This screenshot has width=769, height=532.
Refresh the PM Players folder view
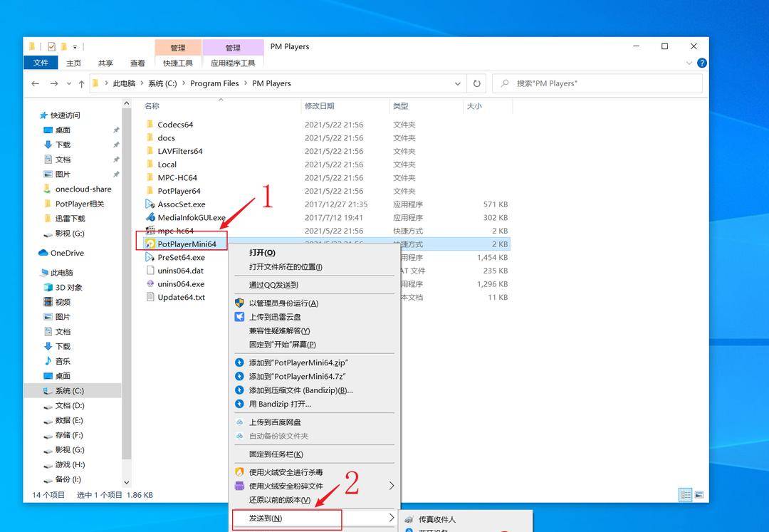[476, 83]
